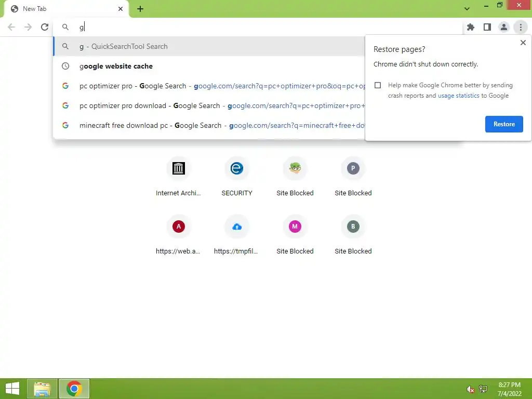Click the magnifier icon in QuickSearchTool row
The height and width of the screenshot is (399, 532).
(65, 46)
